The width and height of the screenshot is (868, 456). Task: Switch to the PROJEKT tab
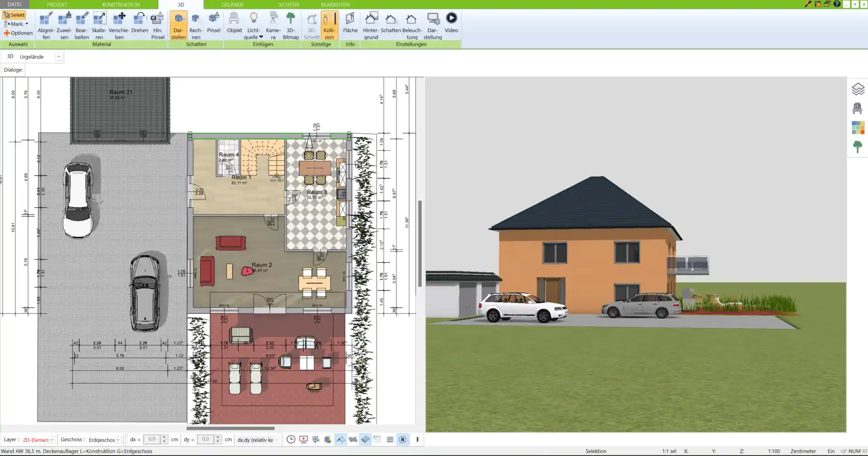pos(57,5)
